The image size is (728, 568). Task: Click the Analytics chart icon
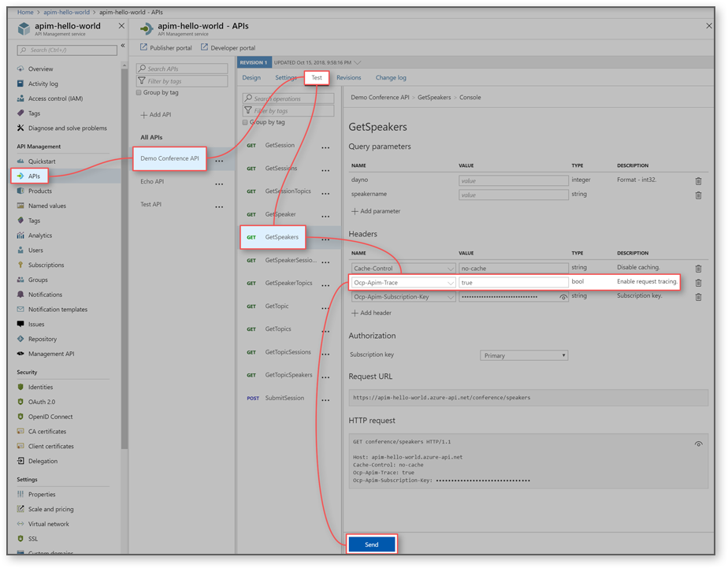[x=20, y=236]
